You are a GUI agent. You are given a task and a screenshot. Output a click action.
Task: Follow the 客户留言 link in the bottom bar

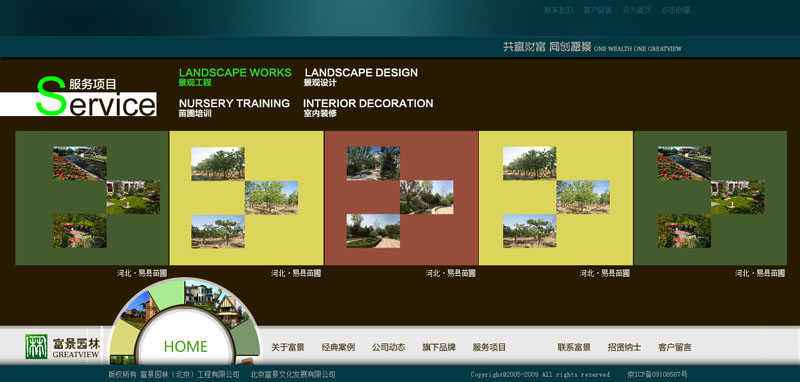click(x=674, y=347)
